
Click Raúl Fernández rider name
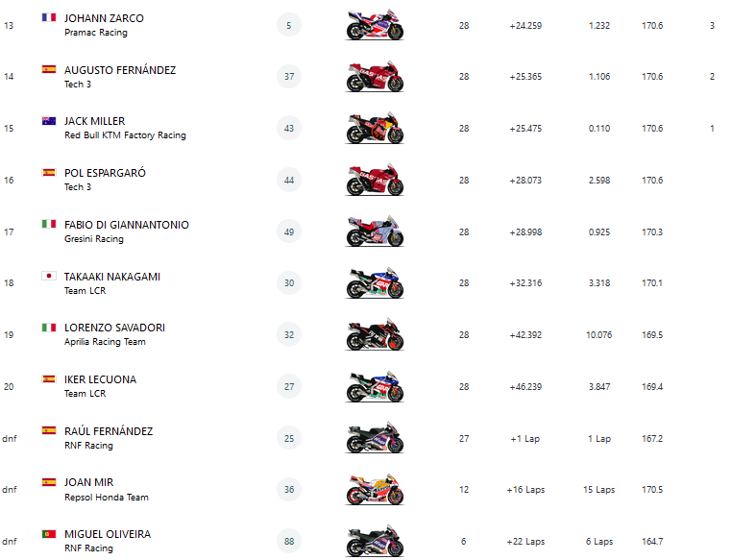tap(109, 431)
